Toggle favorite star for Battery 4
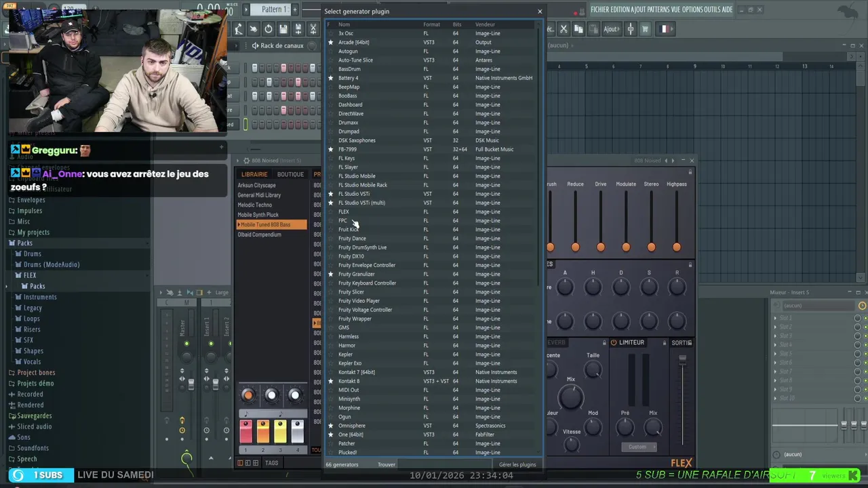The width and height of the screenshot is (868, 488). pos(330,78)
